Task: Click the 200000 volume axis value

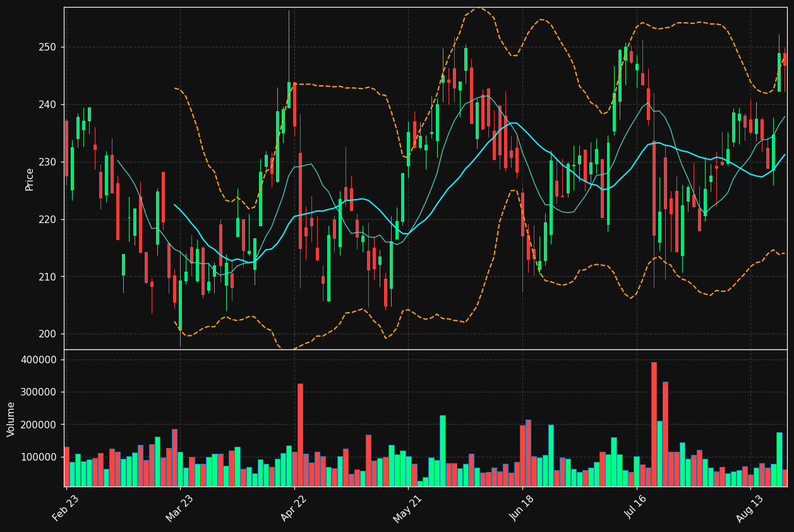Action: 39,425
